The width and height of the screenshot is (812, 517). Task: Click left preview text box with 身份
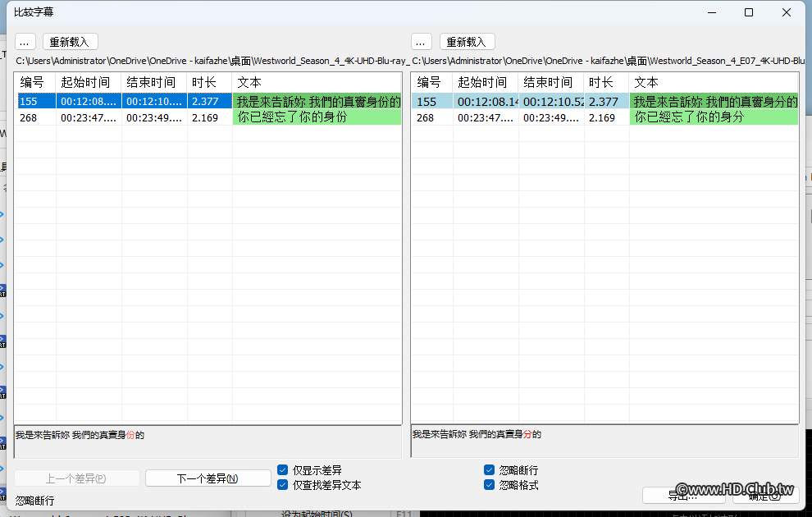tap(208, 442)
